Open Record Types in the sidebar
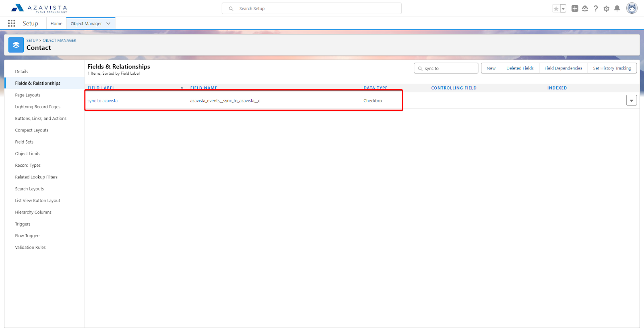Image resolution: width=644 pixels, height=332 pixels. pyautogui.click(x=28, y=166)
